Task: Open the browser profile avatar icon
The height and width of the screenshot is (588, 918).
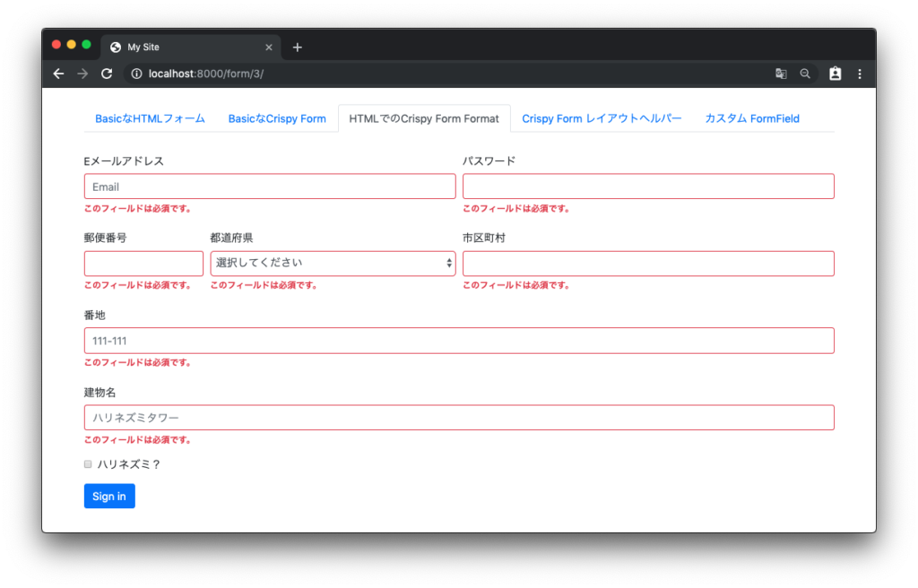Action: 835,73
